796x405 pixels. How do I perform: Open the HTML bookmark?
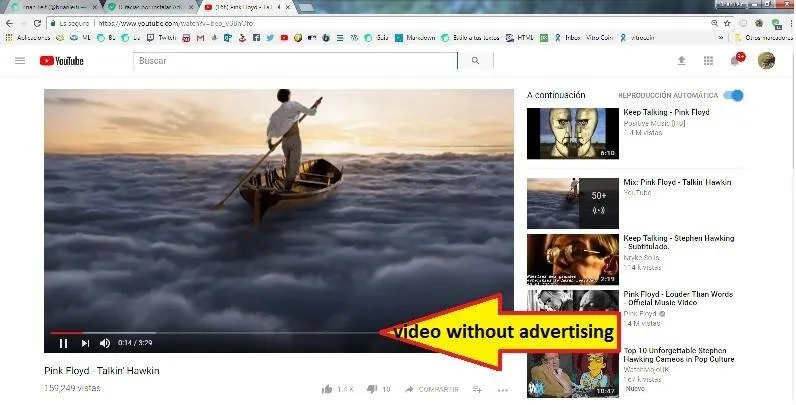click(520, 38)
